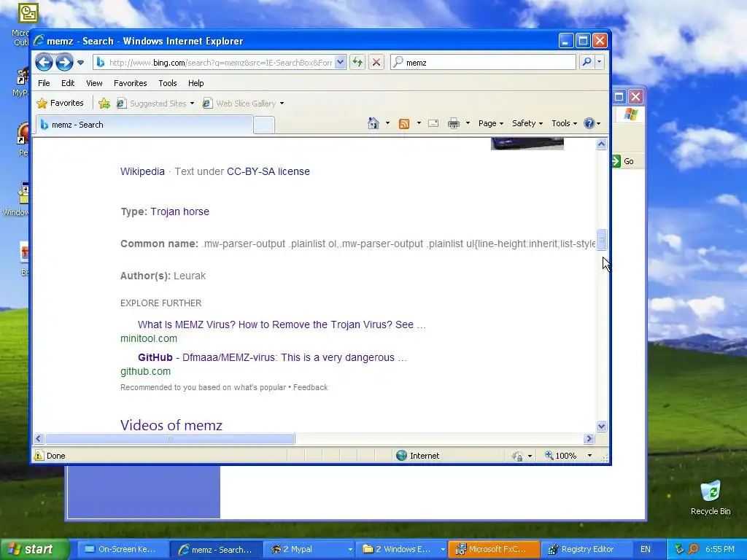Open the Edit menu
This screenshot has height=560, width=747.
(68, 83)
